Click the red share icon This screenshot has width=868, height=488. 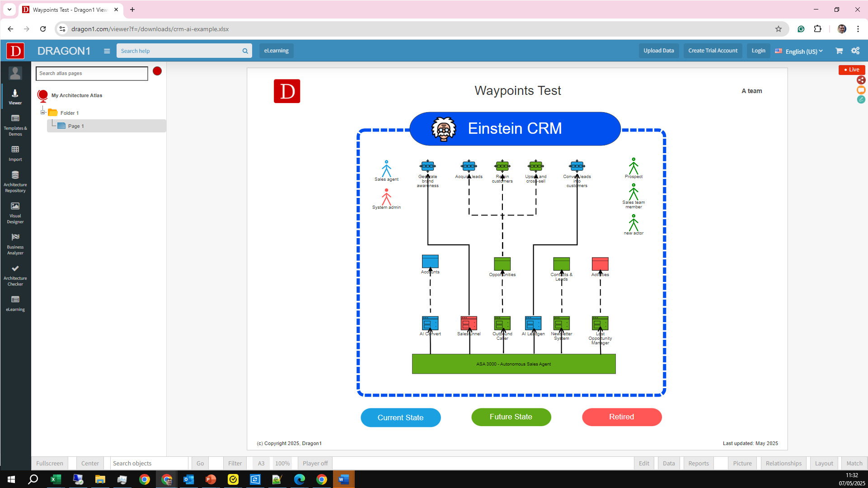pos(861,80)
